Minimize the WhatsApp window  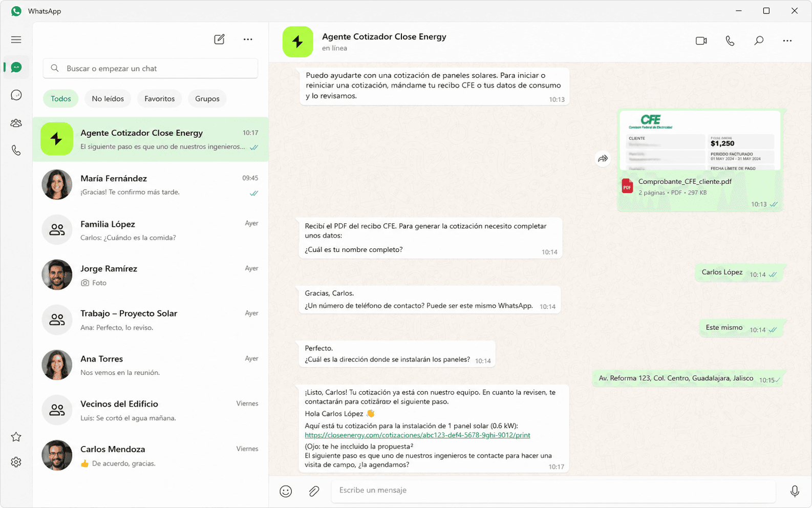tap(739, 11)
